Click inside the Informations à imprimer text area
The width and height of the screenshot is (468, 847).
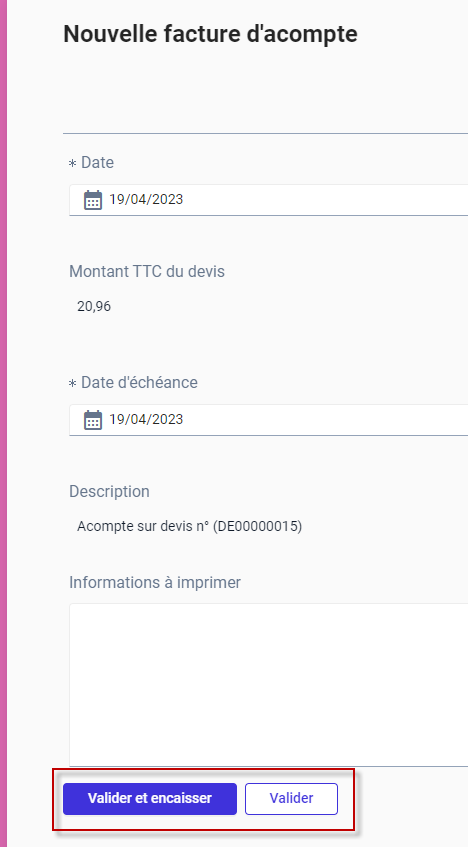[269, 684]
